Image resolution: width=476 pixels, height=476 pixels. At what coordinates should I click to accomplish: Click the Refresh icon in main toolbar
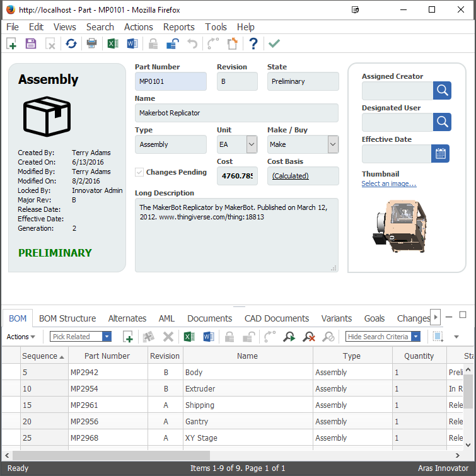pos(71,44)
